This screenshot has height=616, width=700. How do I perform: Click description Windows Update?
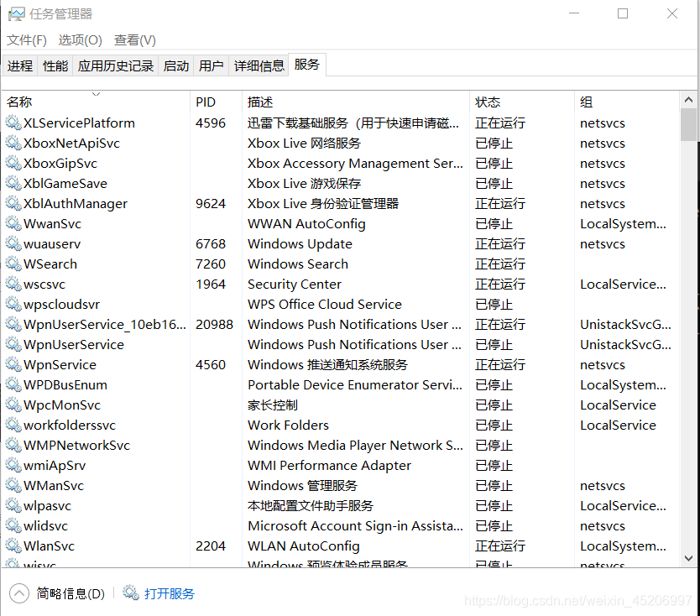pos(300,243)
